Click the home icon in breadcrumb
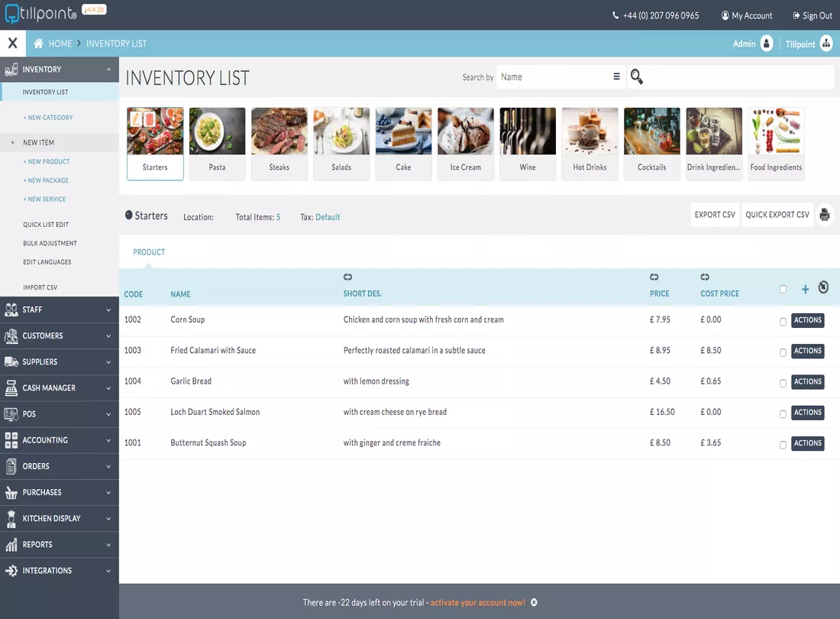 pos(38,44)
